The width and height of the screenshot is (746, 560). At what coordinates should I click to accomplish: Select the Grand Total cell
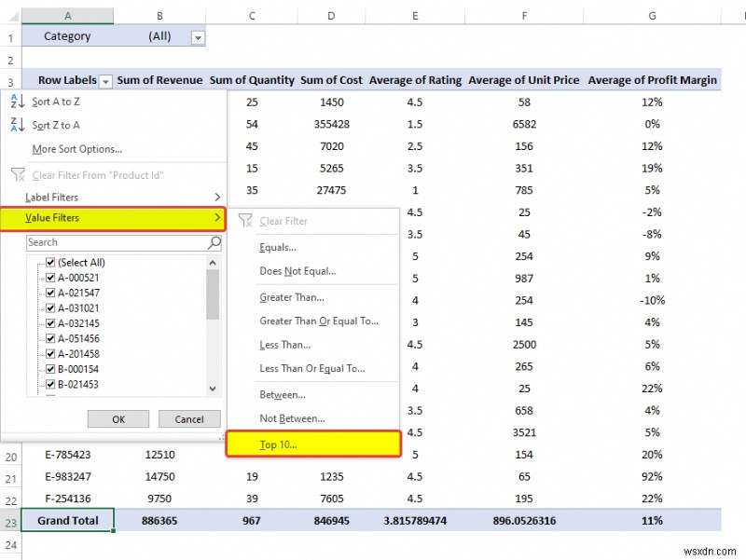click(x=67, y=520)
